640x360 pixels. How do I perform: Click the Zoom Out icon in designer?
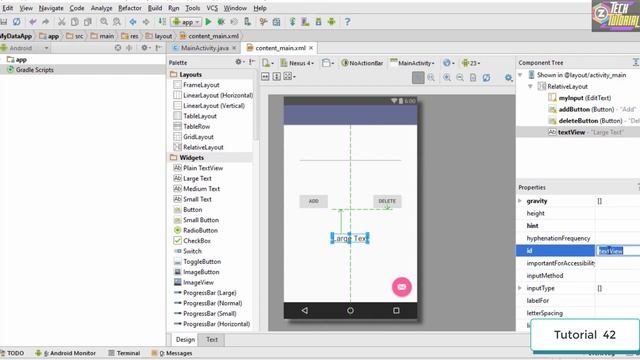460,77
